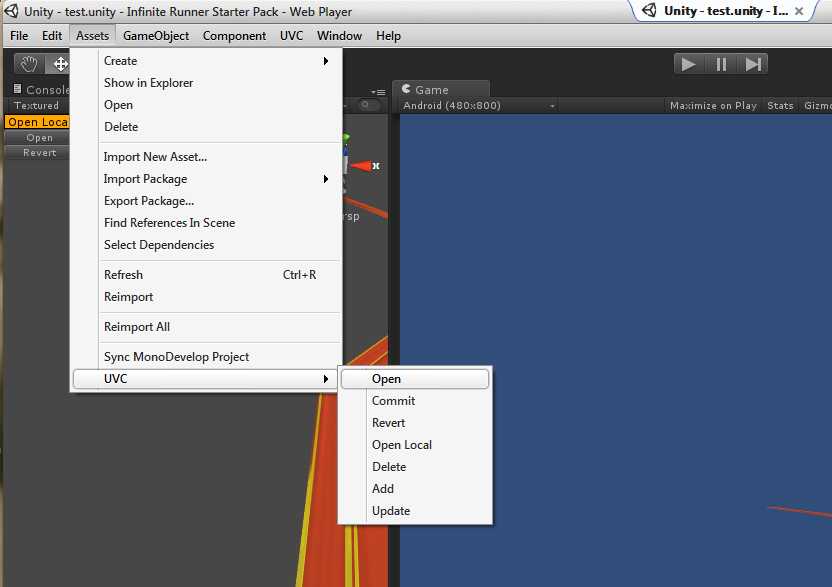Click the Pause button

[721, 64]
